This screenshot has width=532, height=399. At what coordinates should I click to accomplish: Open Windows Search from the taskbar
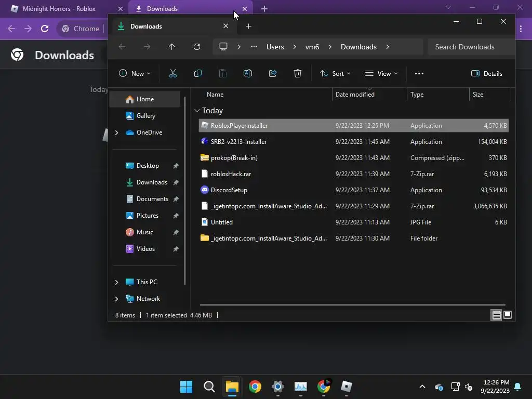coord(209,387)
